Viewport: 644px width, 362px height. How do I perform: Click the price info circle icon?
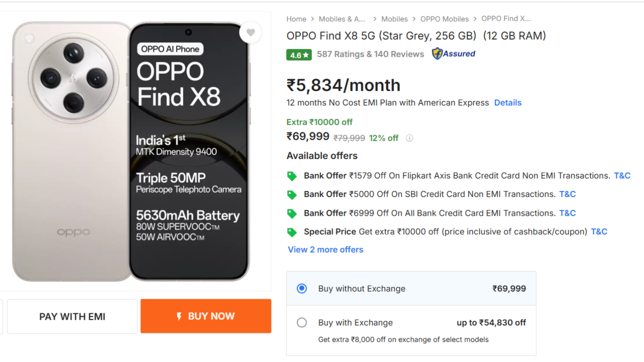(x=410, y=138)
